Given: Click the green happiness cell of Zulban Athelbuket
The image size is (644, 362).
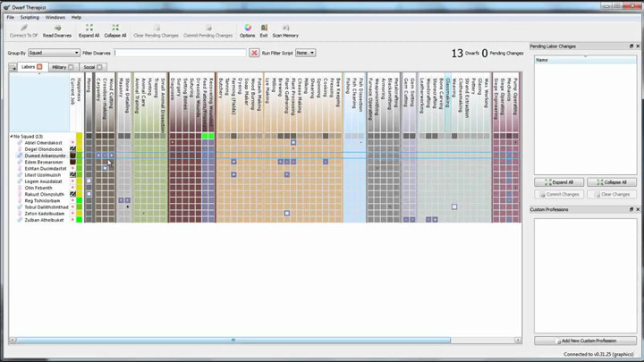Looking at the screenshot, I should pyautogui.click(x=80, y=220).
